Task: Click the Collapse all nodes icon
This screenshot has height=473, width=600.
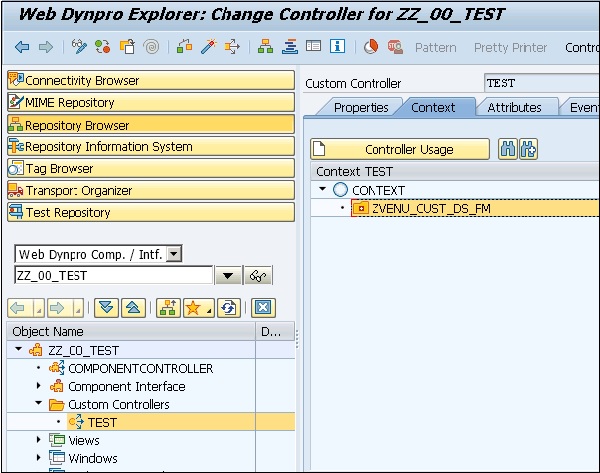Action: [133, 307]
